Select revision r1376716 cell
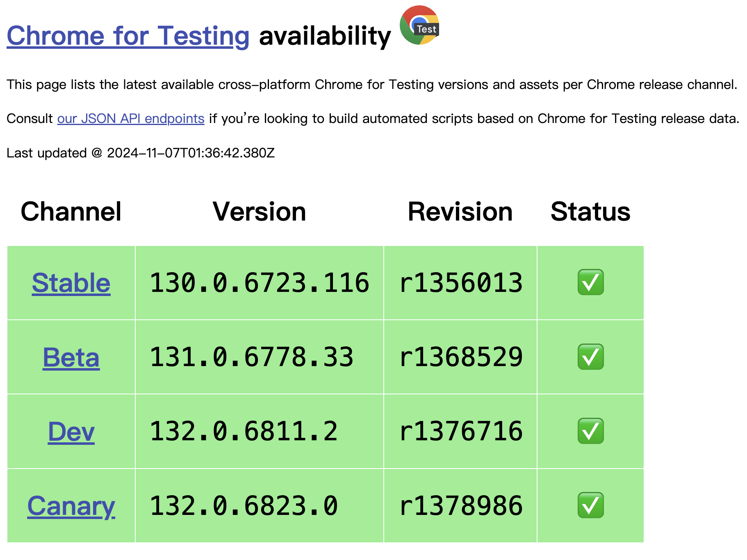 [x=460, y=431]
